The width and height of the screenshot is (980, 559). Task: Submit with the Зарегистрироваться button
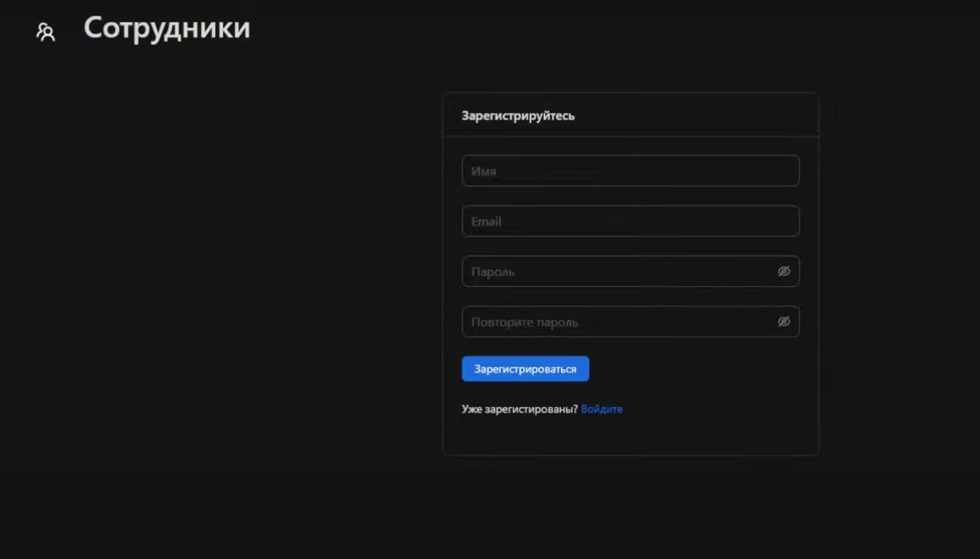[525, 369]
